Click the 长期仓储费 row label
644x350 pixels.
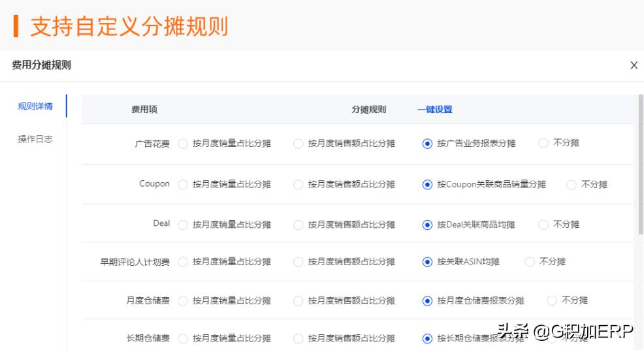148,338
